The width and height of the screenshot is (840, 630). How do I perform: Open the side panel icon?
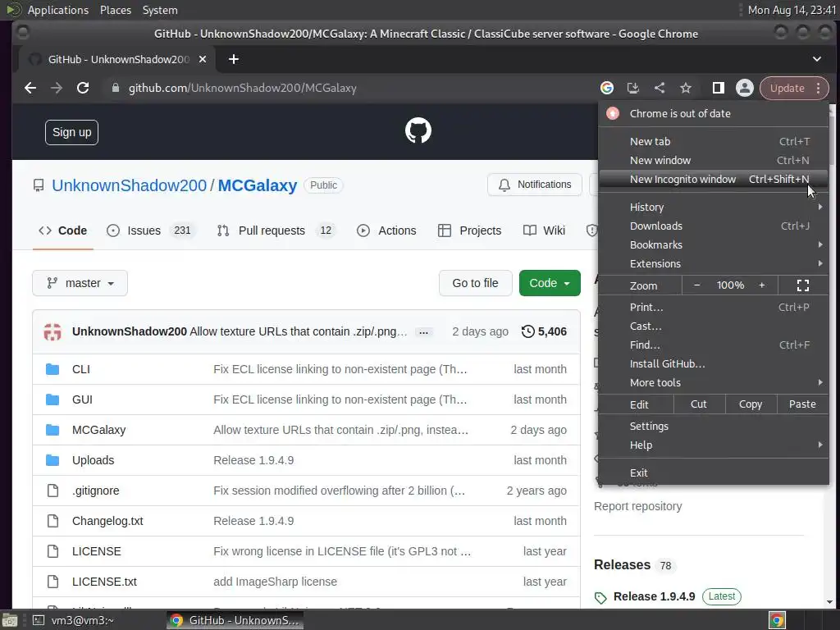point(718,88)
